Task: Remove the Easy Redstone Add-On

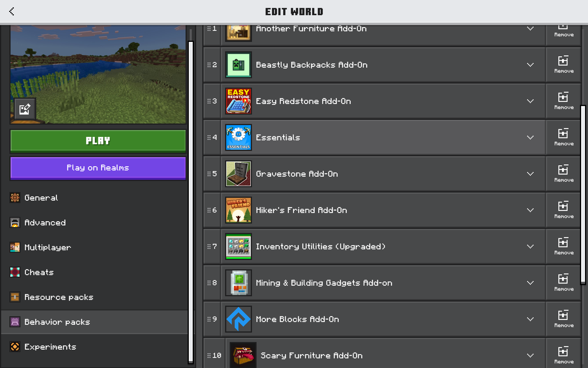Action: tap(563, 101)
